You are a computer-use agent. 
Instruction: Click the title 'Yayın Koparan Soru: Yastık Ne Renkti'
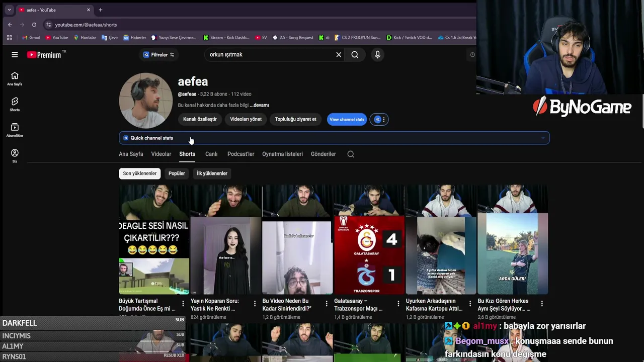pos(215,305)
